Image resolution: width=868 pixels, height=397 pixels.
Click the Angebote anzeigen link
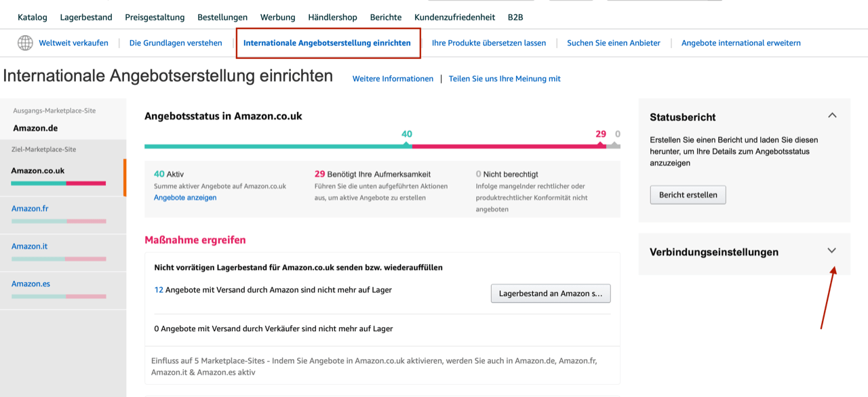pos(185,197)
